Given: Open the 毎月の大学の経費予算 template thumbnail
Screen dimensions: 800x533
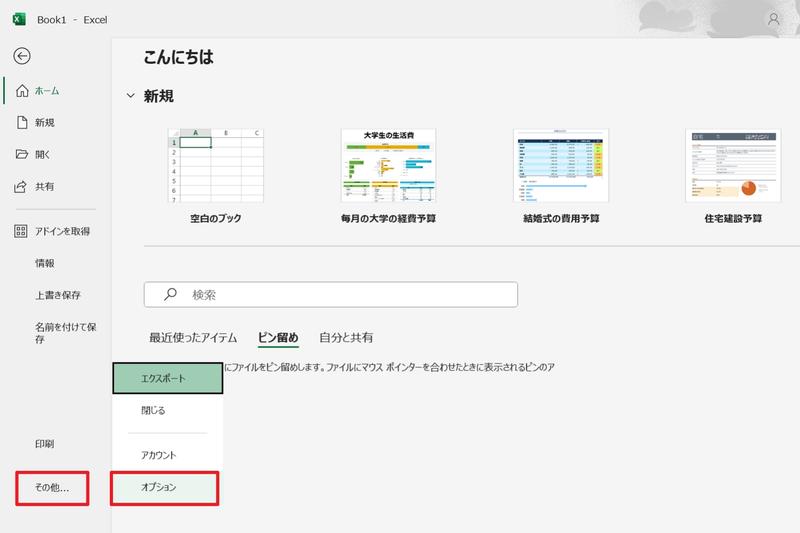Looking at the screenshot, I should click(x=388, y=165).
